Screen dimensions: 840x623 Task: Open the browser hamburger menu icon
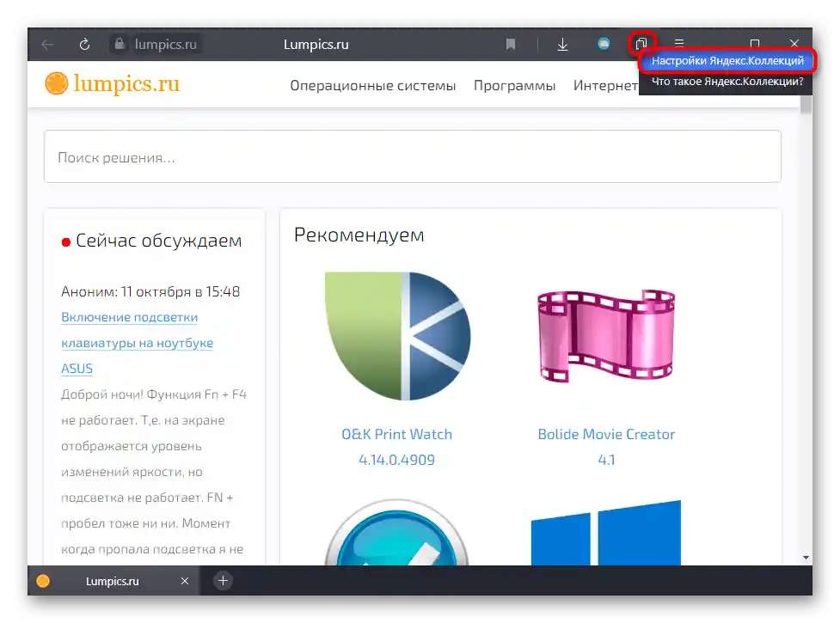coord(678,44)
